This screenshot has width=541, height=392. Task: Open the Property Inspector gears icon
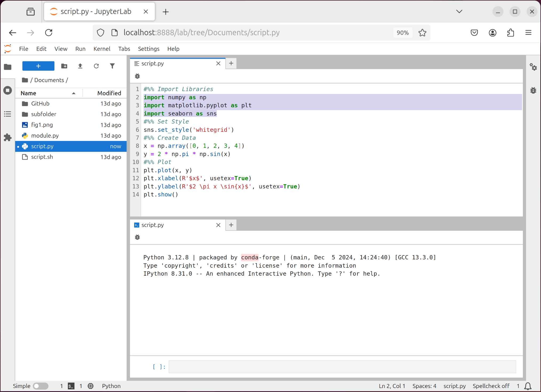533,67
